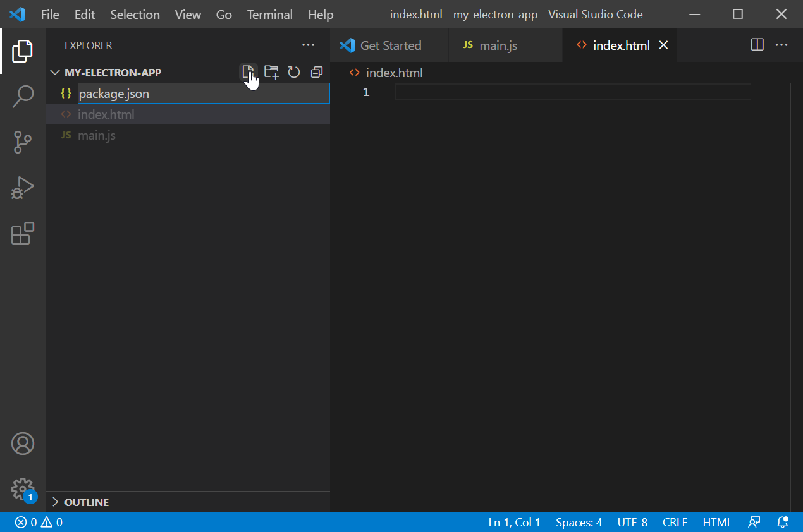
Task: Click Ln 1, Col 1 in status bar
Action: pyautogui.click(x=515, y=523)
